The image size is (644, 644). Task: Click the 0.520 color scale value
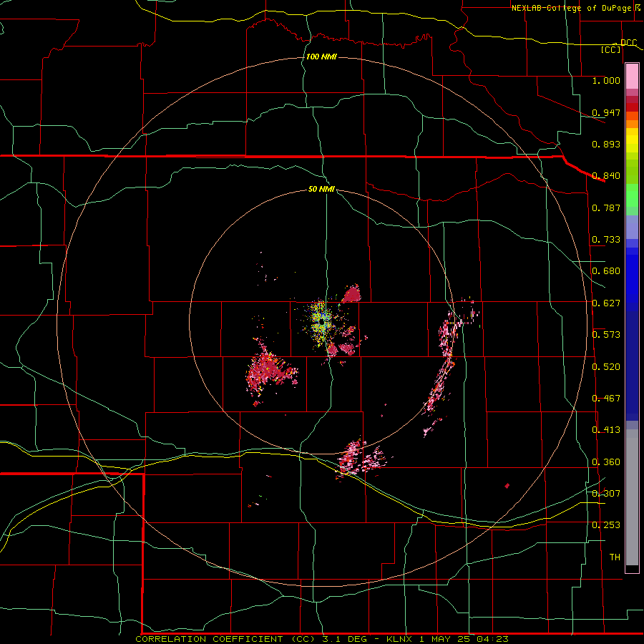(x=606, y=367)
